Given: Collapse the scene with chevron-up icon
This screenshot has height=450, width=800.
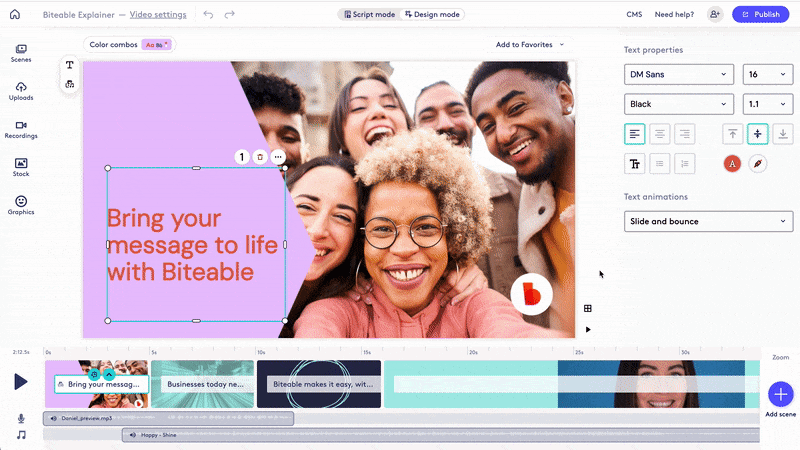Looking at the screenshot, I should [x=109, y=374].
